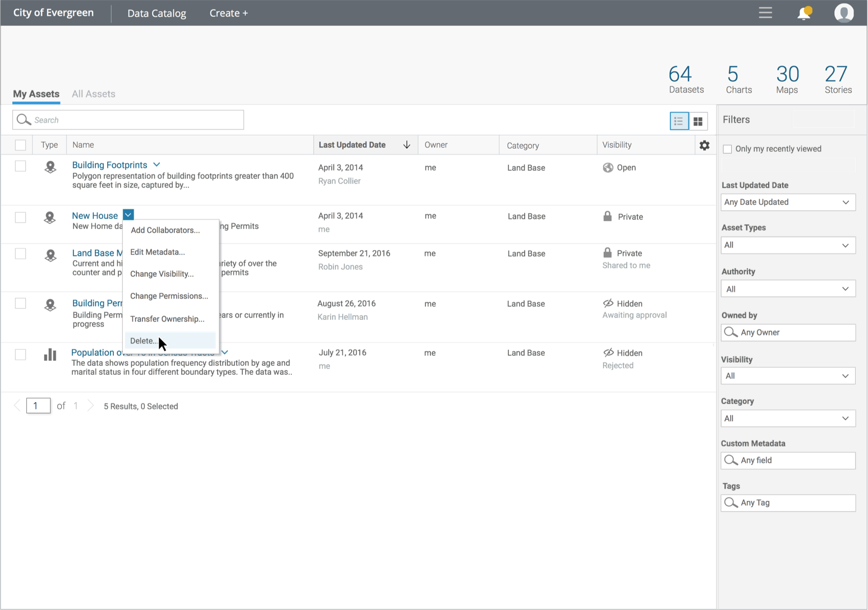This screenshot has width=868, height=610.
Task: Select the Building Footprints row checkbox
Action: [20, 166]
